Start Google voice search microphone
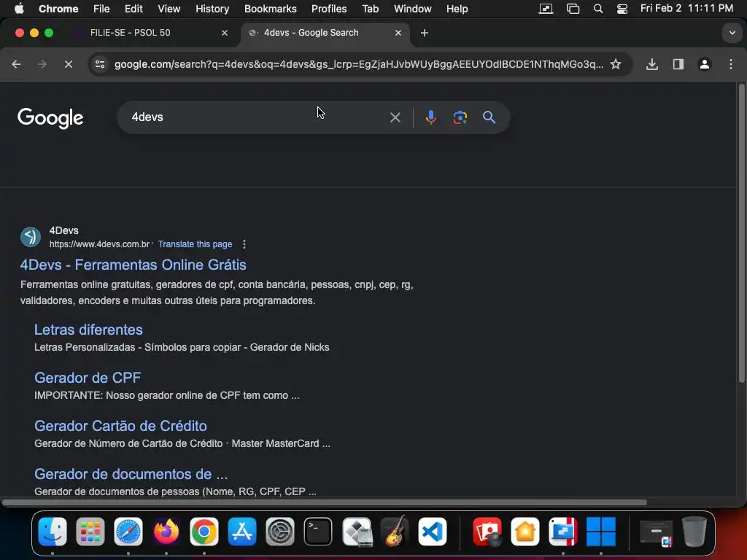Image resolution: width=747 pixels, height=560 pixels. coord(430,117)
